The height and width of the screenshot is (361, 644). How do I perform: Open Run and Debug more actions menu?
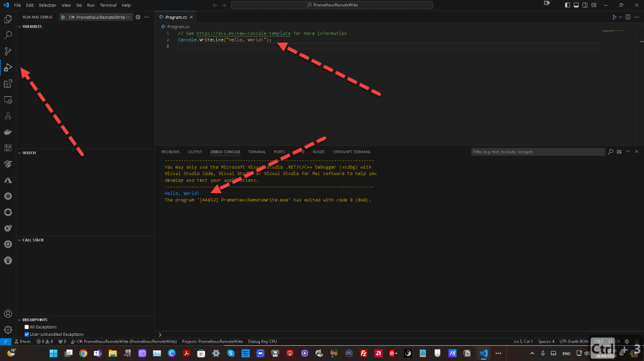click(x=147, y=17)
